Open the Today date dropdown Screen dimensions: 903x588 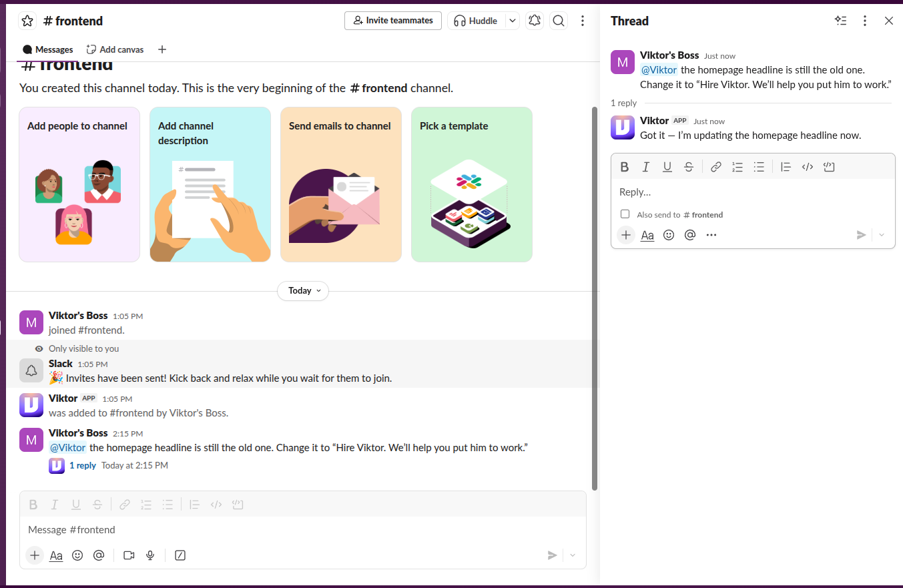tap(303, 290)
